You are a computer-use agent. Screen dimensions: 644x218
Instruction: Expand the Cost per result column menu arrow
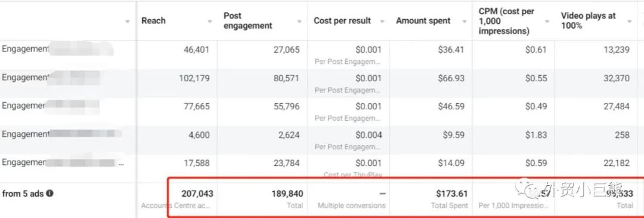pos(382,22)
